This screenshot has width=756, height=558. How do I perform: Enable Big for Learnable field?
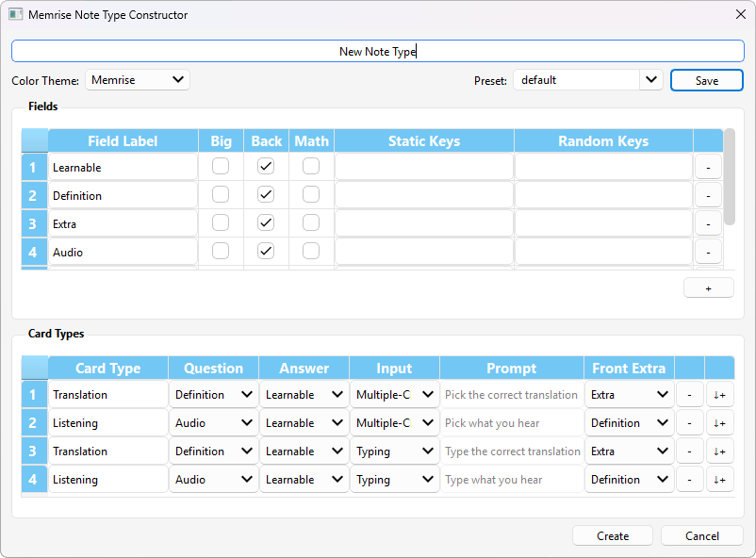pyautogui.click(x=221, y=167)
